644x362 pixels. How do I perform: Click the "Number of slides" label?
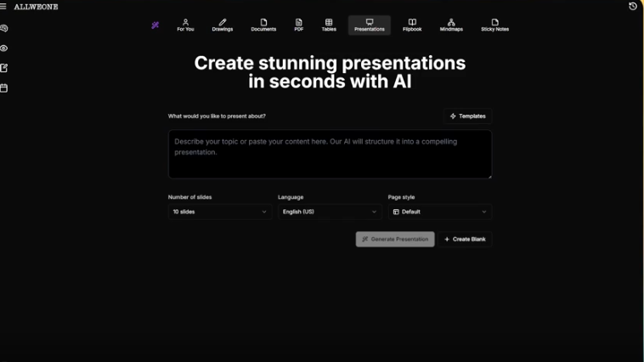coord(189,197)
